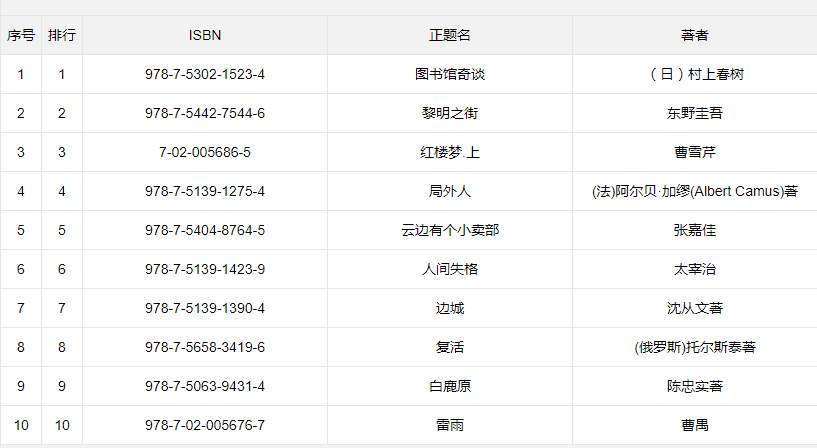This screenshot has width=817, height=448.
Task: Click the 序号 column header
Action: click(21, 35)
